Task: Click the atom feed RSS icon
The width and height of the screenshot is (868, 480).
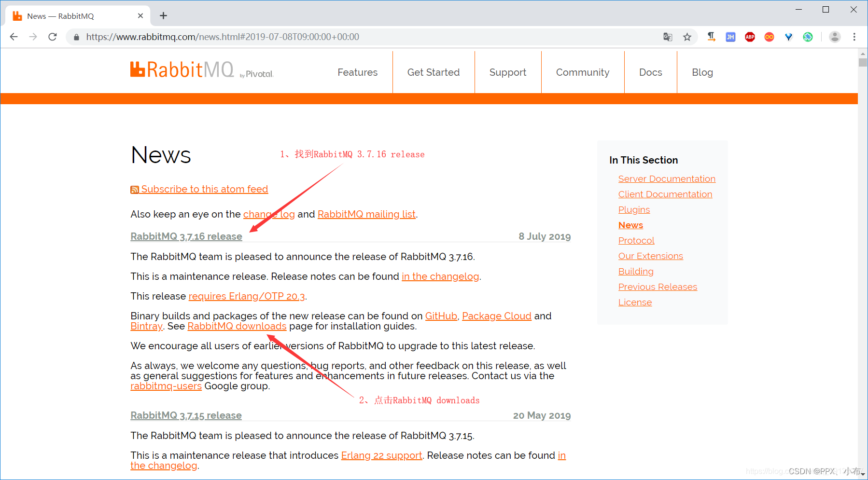Action: (x=135, y=190)
